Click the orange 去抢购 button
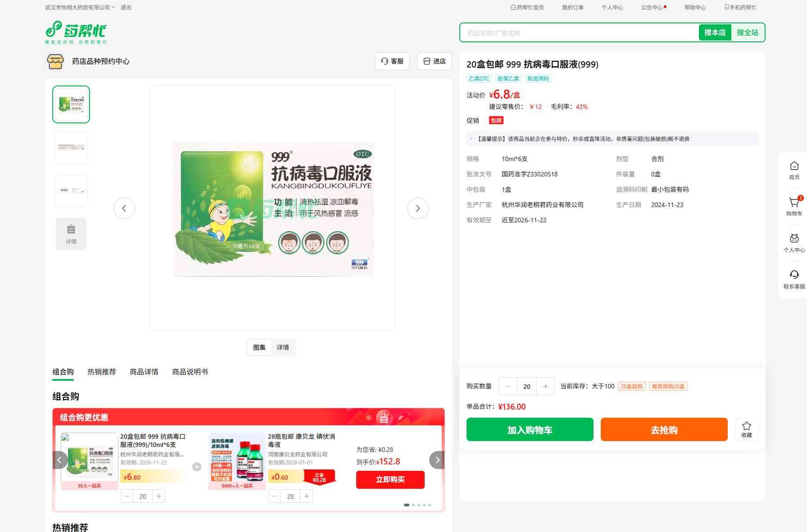807x532 pixels. click(x=664, y=429)
